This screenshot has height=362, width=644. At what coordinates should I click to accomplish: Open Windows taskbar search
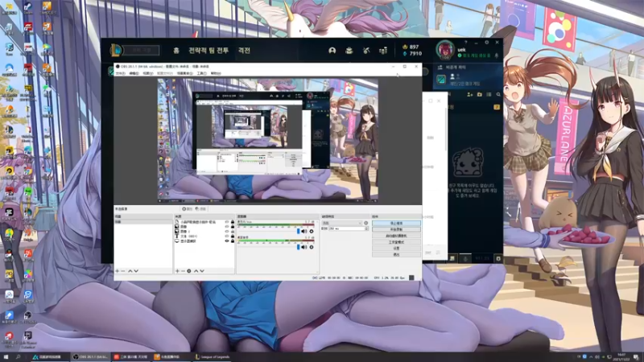[x=18, y=357]
